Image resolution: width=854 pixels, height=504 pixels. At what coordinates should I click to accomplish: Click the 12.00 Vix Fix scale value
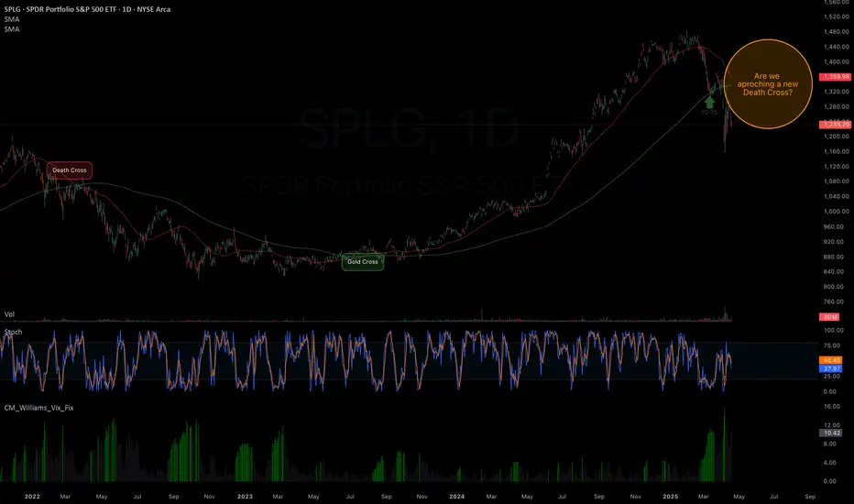tap(832, 425)
